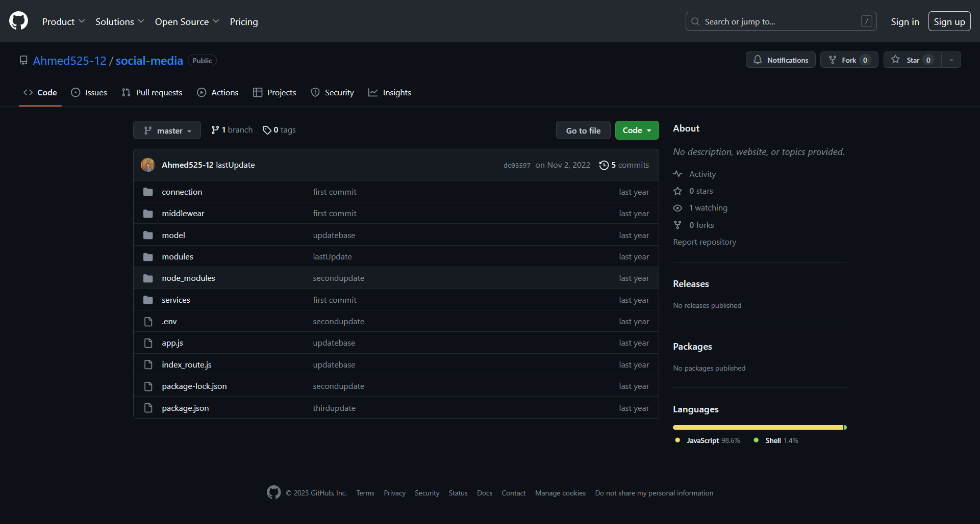Screen dimensions: 980x524
Task: Open the master branch selector
Action: pyautogui.click(x=167, y=130)
